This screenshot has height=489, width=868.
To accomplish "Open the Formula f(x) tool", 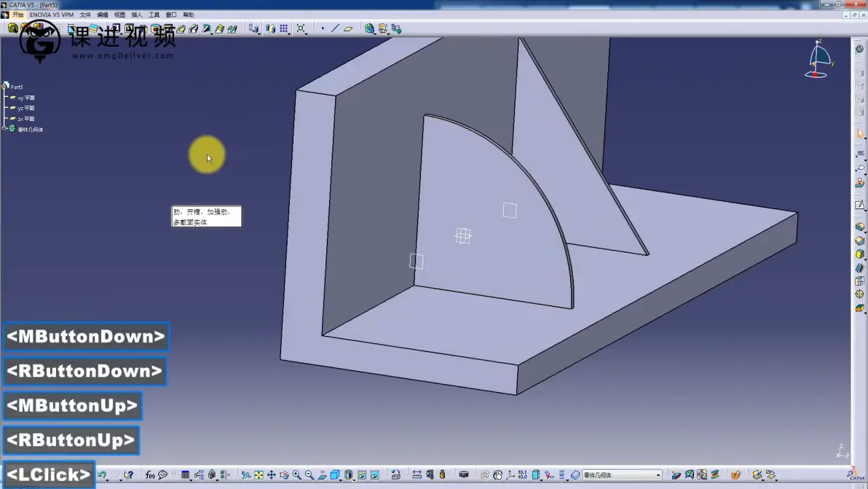I will coord(149,475).
